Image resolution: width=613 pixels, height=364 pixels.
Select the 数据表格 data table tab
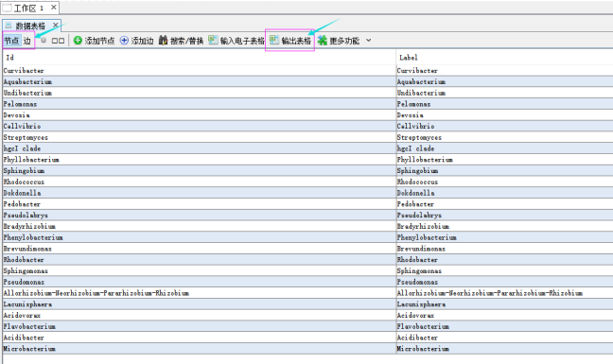pyautogui.click(x=31, y=26)
